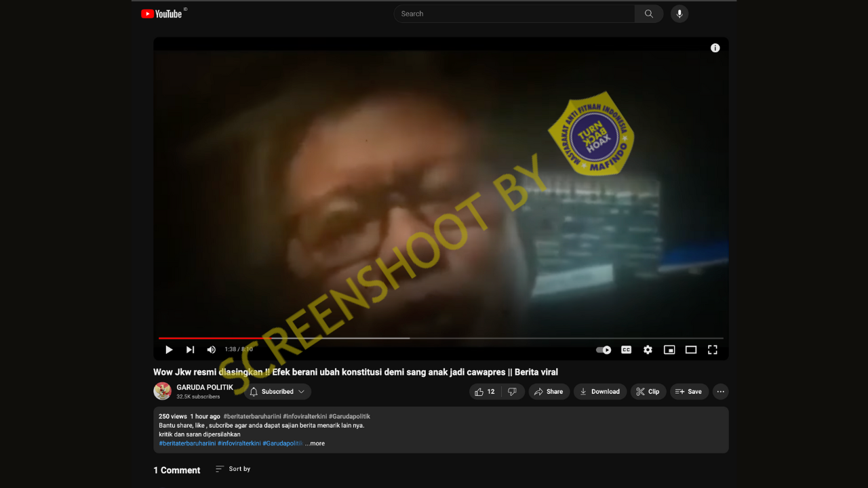868x488 pixels.
Task: Like the video
Action: 485,392
